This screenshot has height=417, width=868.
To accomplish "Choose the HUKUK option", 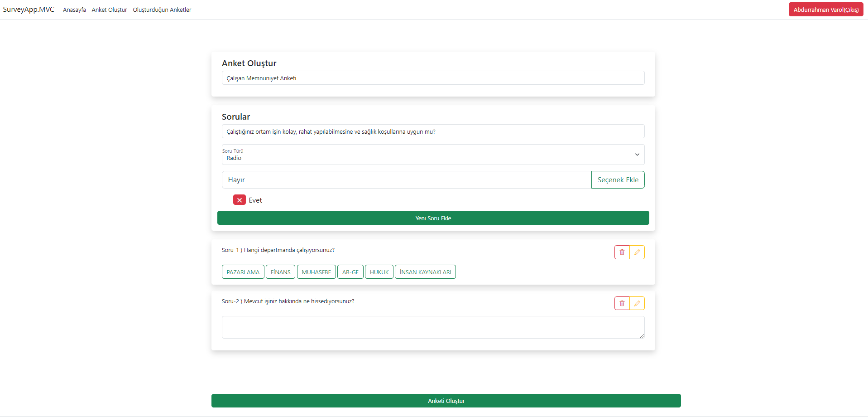I will click(379, 272).
